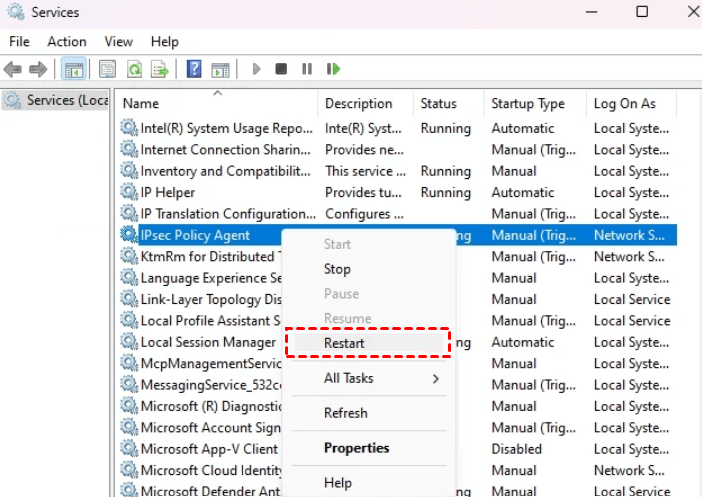Select Stop from the context menu
Image resolution: width=702 pixels, height=497 pixels.
337,269
